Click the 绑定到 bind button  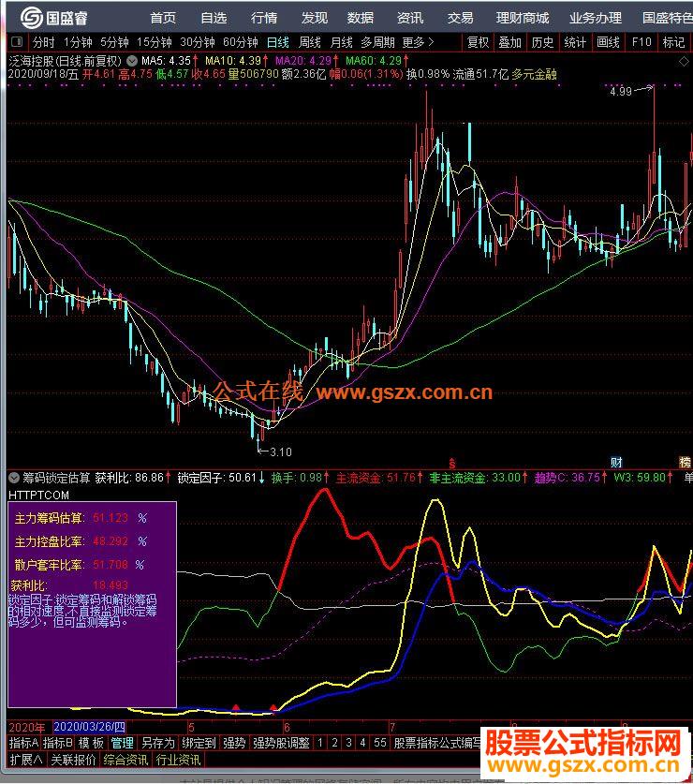pyautogui.click(x=199, y=743)
